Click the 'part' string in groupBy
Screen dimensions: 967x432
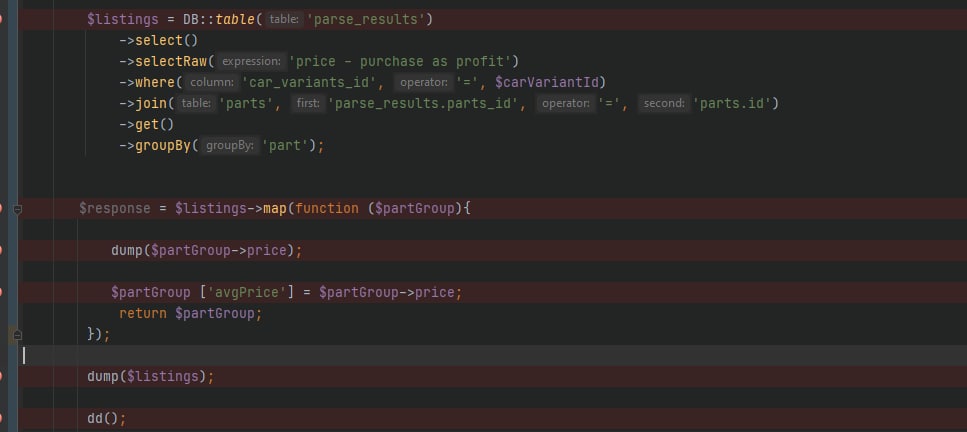tap(284, 146)
